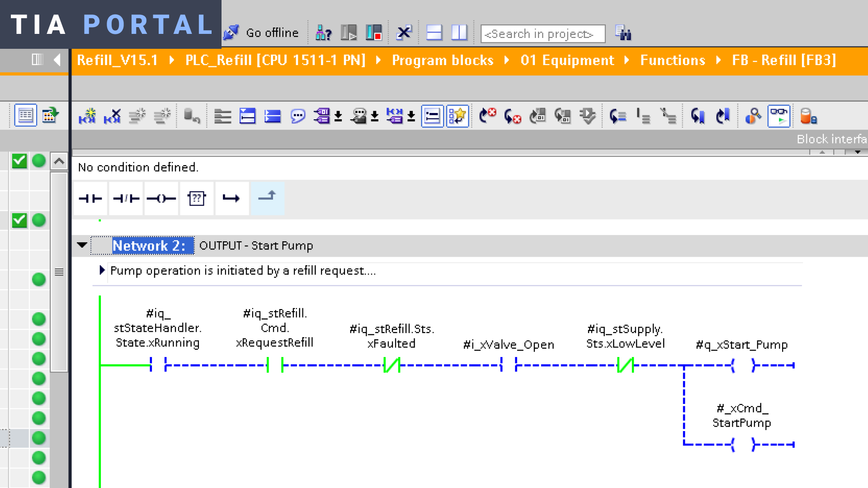Image resolution: width=868 pixels, height=488 pixels.
Task: Click the Functions breadcrumb
Action: [x=673, y=60]
